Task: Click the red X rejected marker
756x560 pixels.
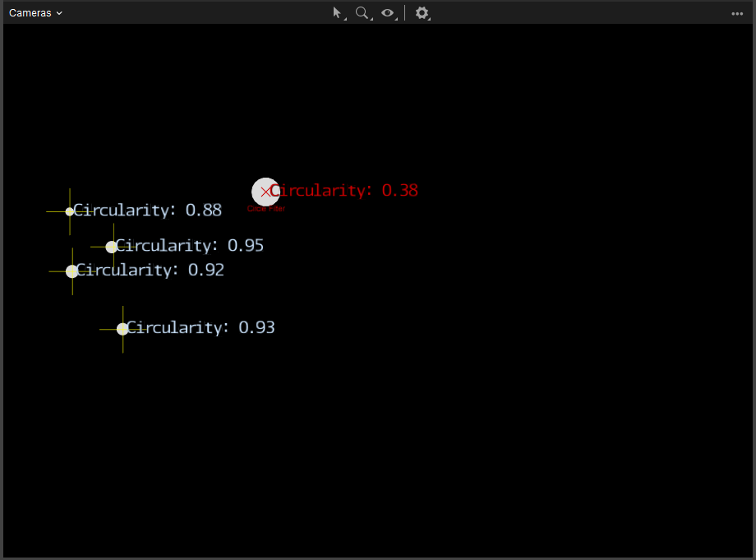Action: [x=265, y=192]
